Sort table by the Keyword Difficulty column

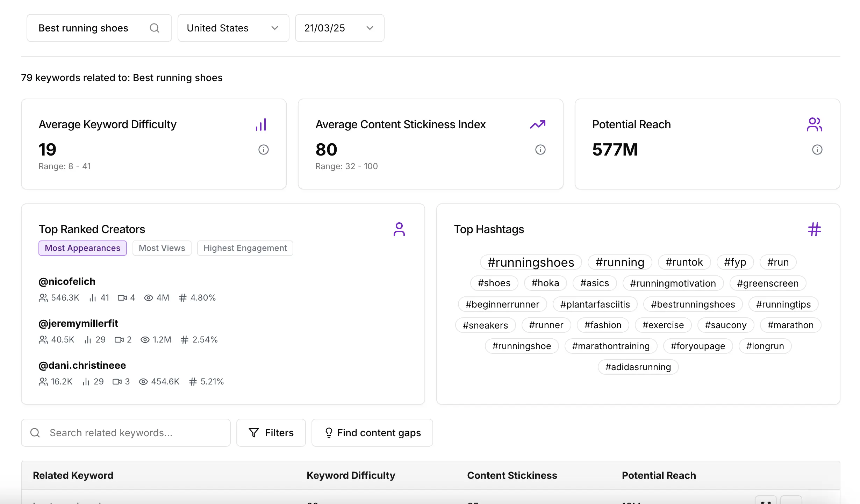(351, 475)
